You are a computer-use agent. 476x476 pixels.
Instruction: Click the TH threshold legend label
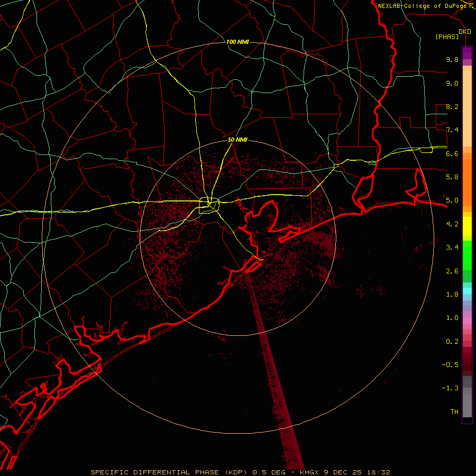[454, 412]
